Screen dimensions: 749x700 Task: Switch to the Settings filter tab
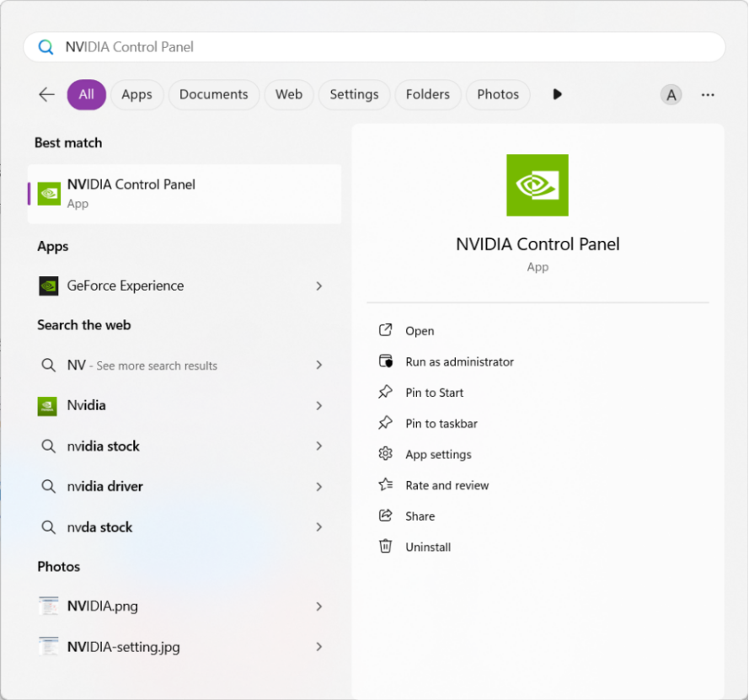(353, 94)
